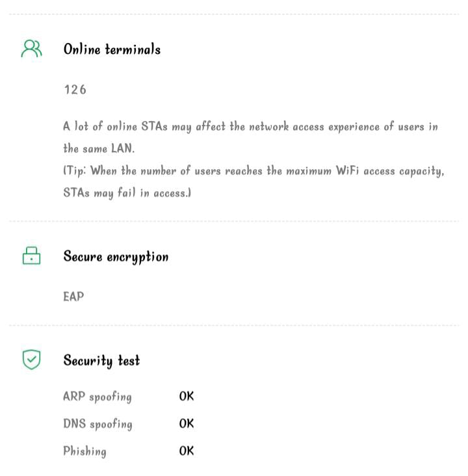Click the OK result beside ARP spoofing
This screenshot has height=476, width=468.
coord(187,397)
